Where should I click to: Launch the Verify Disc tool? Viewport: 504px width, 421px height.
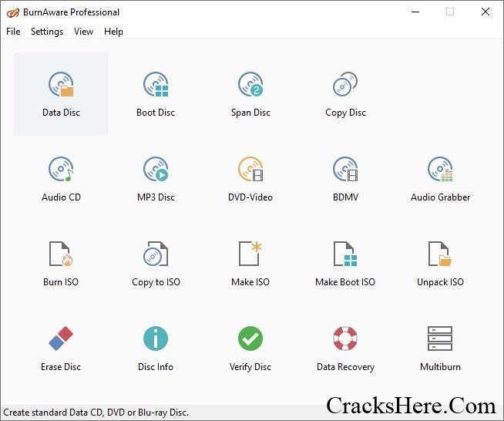pos(250,349)
